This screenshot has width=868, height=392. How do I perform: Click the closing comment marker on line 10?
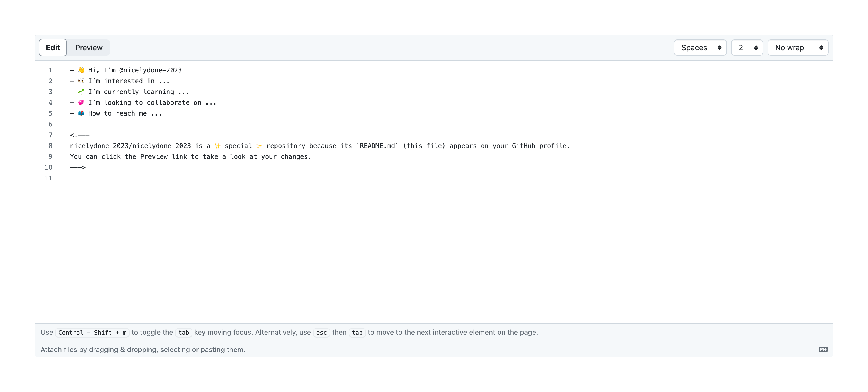(x=78, y=167)
